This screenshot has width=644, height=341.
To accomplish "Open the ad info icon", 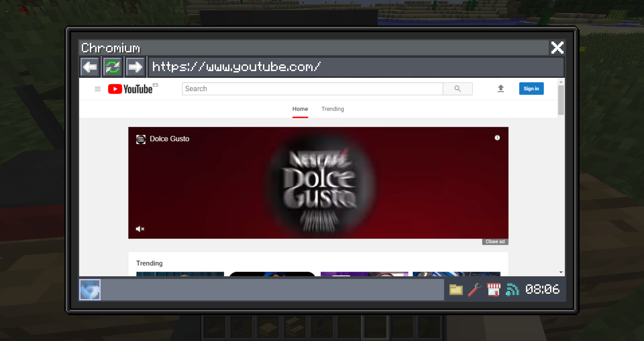I will (x=497, y=138).
